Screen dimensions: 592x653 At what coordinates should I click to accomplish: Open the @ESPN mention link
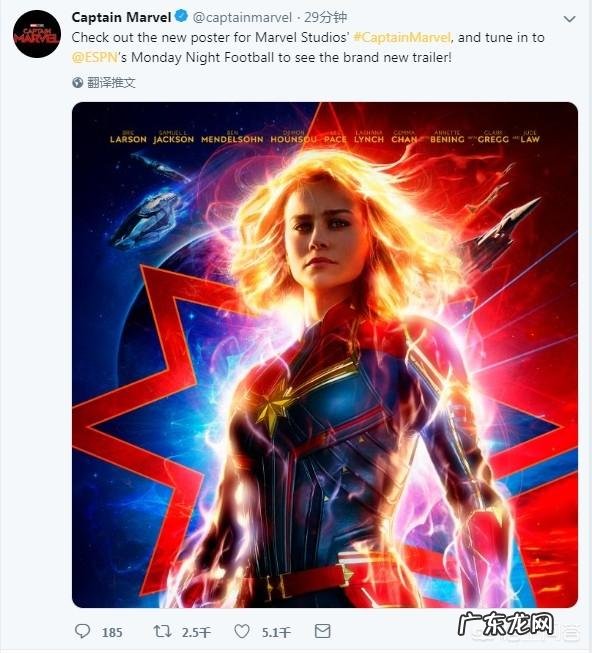coord(95,57)
